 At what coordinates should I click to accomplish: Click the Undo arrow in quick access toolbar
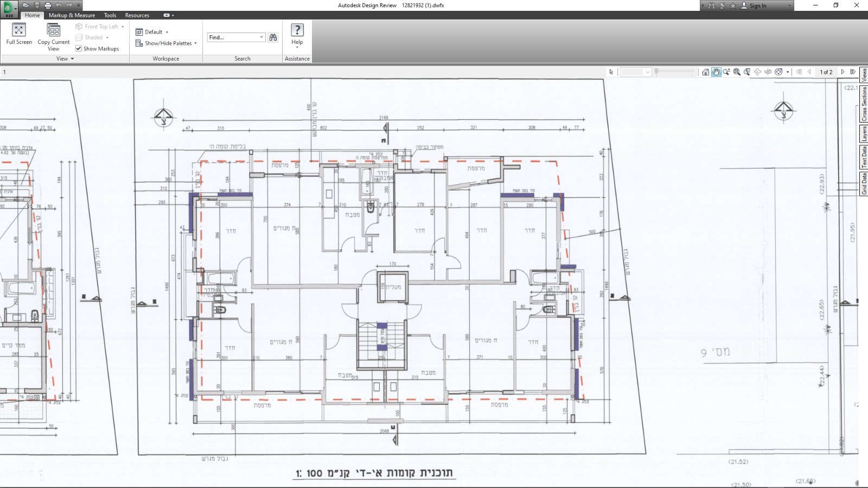tap(59, 5)
